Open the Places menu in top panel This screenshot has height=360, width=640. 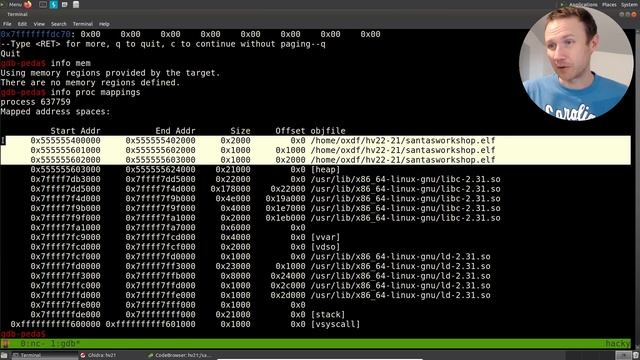pyautogui.click(x=609, y=4)
